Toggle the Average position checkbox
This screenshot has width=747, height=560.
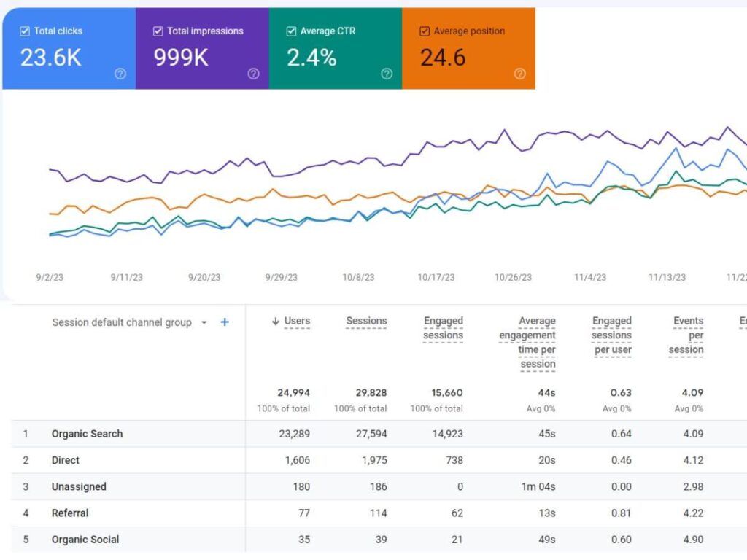click(425, 31)
